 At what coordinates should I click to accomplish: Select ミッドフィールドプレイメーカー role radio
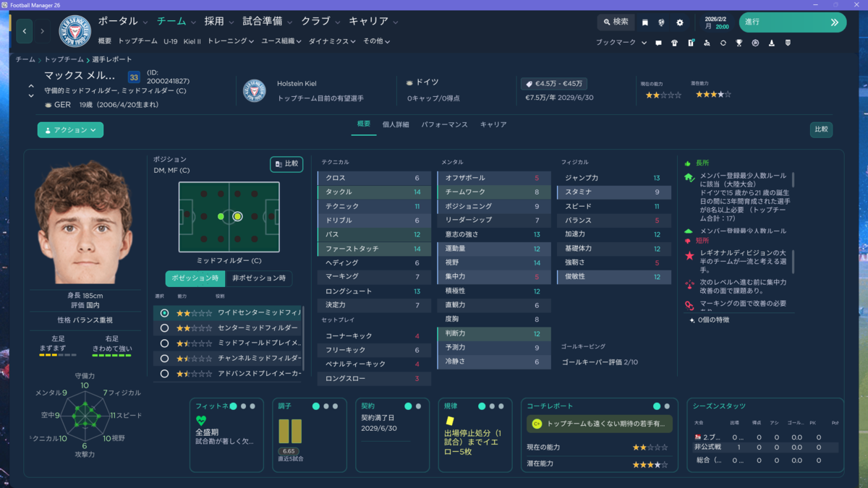coord(164,343)
